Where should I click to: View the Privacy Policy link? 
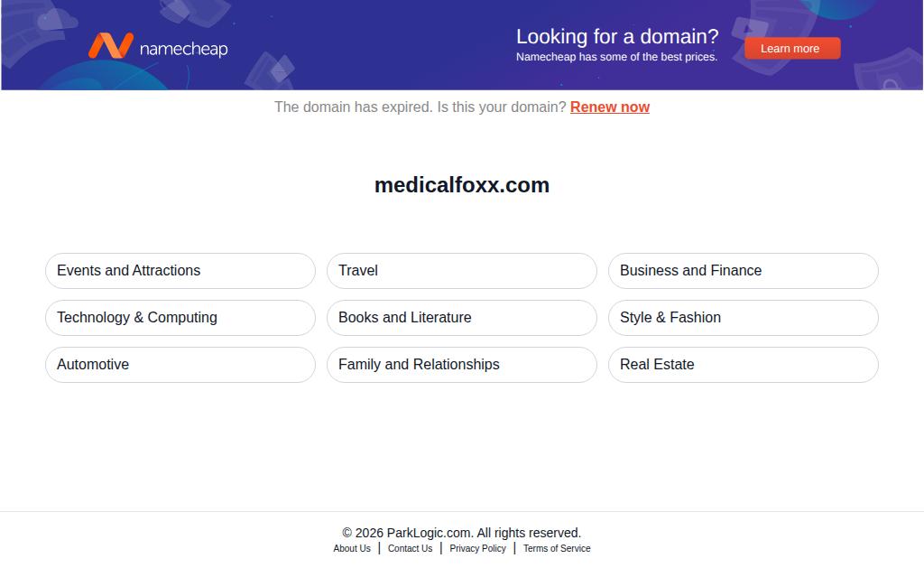click(478, 548)
